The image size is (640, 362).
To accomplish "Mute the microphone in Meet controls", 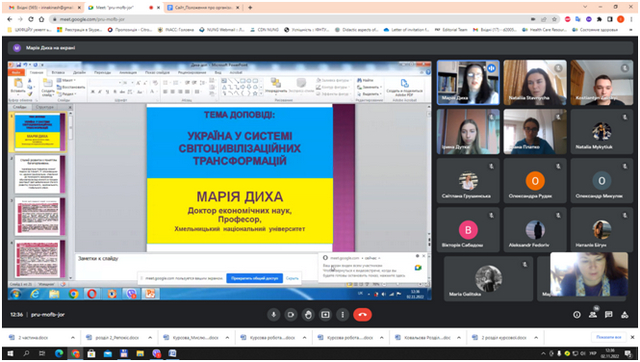I will tap(273, 315).
